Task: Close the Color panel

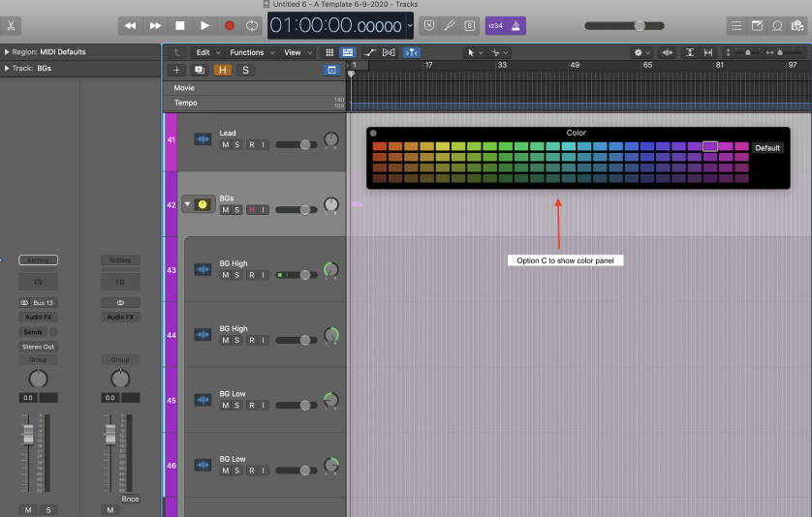Action: click(373, 133)
